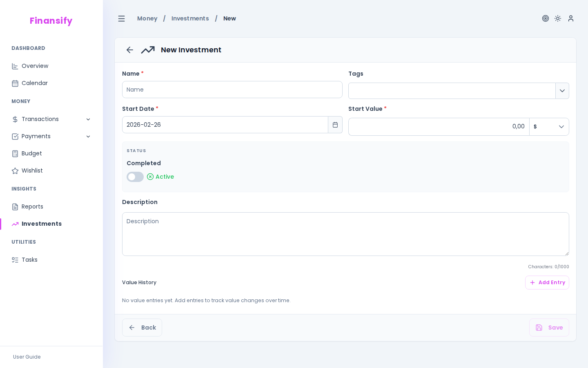The width and height of the screenshot is (588, 368).
Task: Open the date picker calendar icon
Action: [x=335, y=125]
